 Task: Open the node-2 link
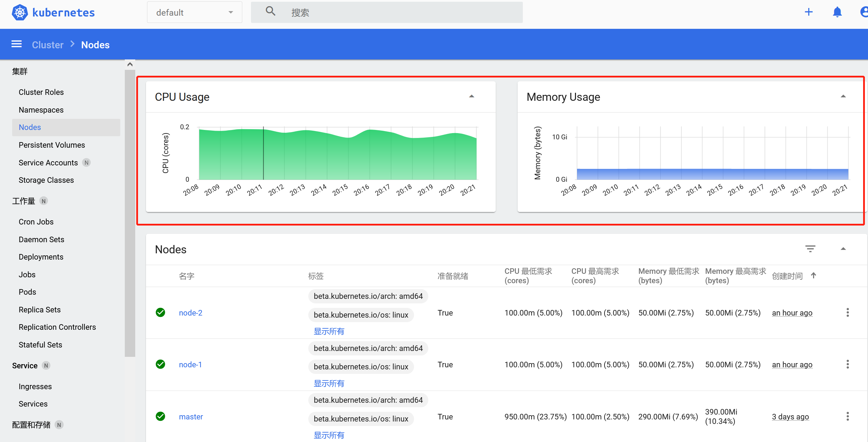pos(190,313)
